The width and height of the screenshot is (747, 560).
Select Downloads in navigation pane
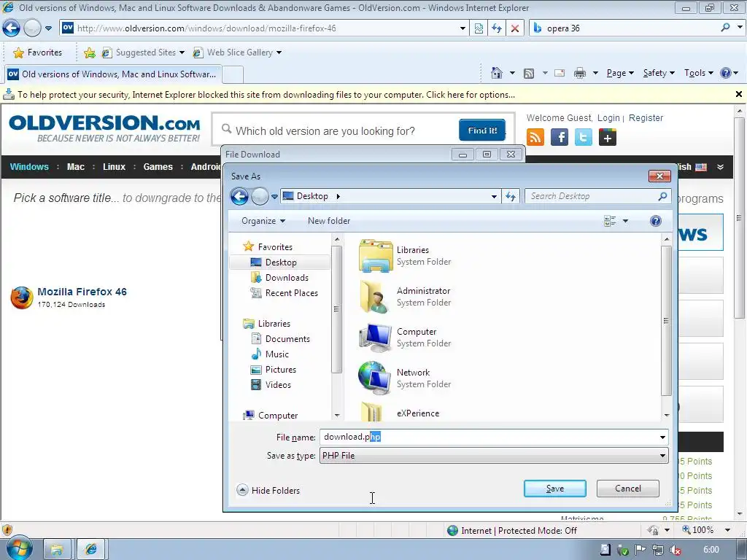(287, 278)
